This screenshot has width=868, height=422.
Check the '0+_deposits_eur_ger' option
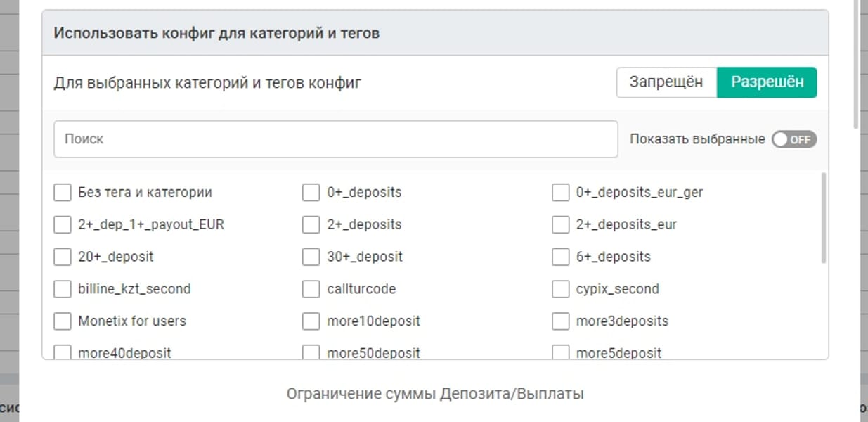click(560, 191)
